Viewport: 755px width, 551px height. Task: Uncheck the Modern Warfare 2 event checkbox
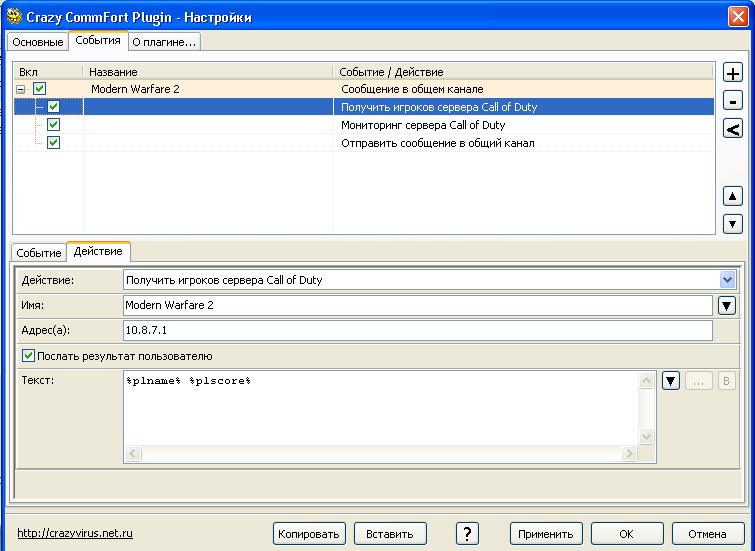40,89
